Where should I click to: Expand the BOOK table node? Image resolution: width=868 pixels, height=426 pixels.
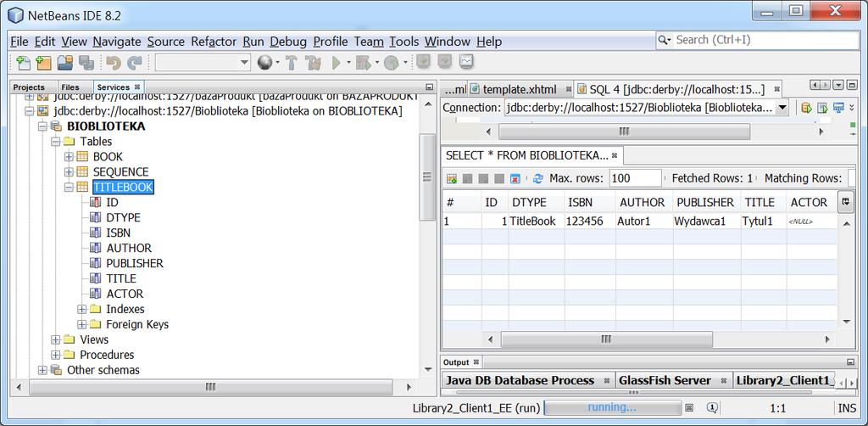click(x=69, y=157)
